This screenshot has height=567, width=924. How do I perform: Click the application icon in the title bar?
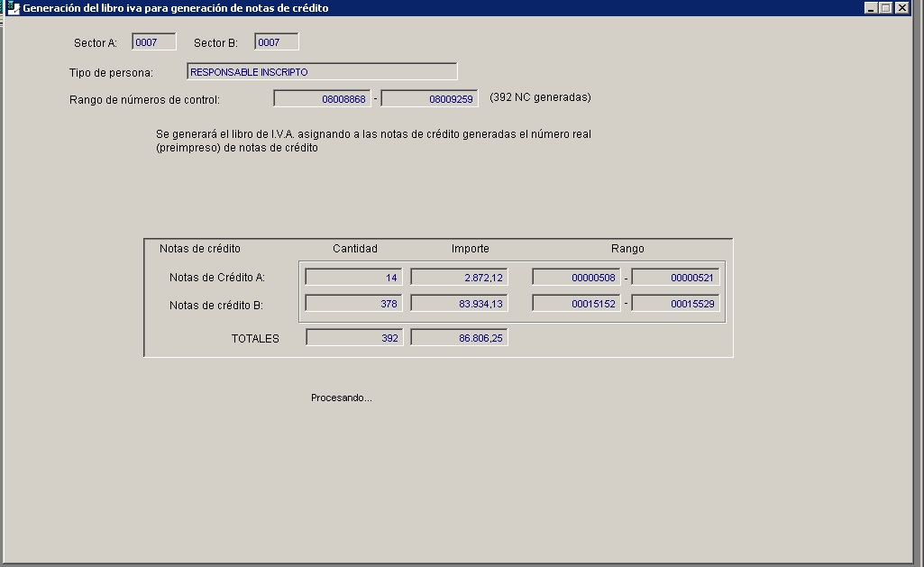click(12, 8)
